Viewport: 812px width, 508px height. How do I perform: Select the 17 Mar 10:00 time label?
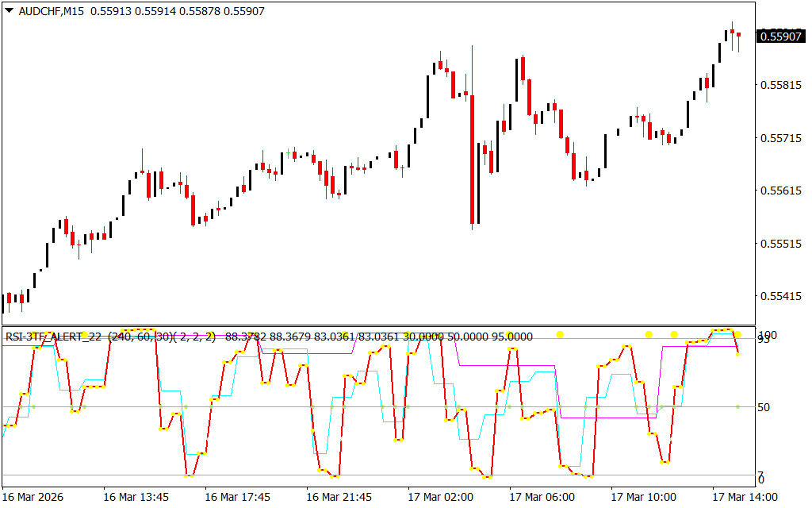pyautogui.click(x=643, y=497)
